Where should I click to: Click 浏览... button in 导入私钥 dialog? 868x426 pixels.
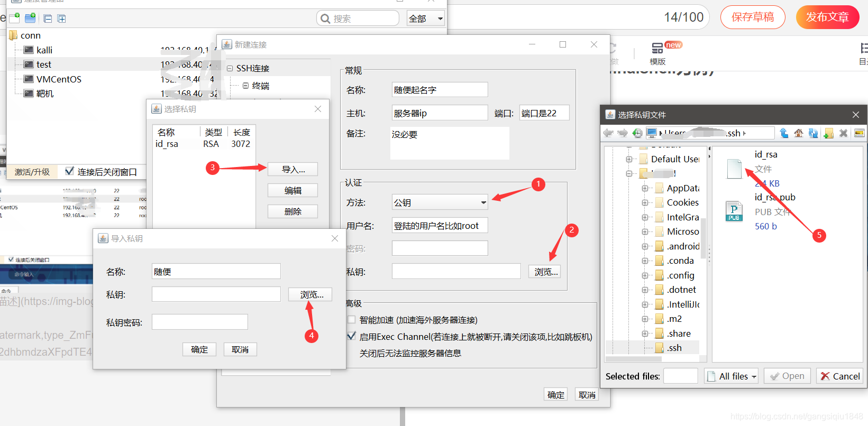tap(310, 294)
